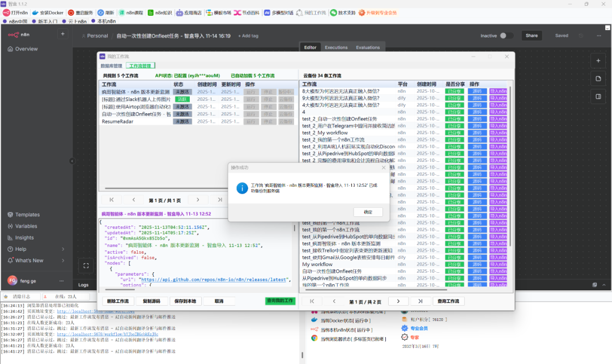Click the green 查询我的工作 button
612x364 pixels.
(x=280, y=301)
